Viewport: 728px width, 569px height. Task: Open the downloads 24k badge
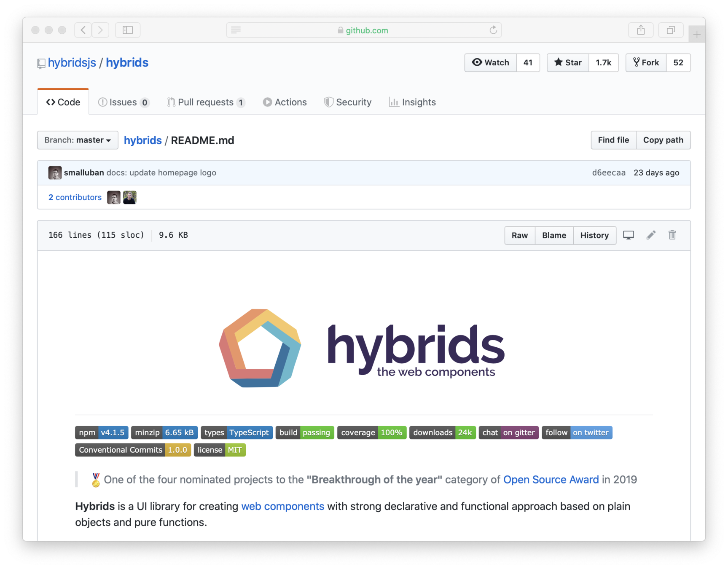[443, 432]
